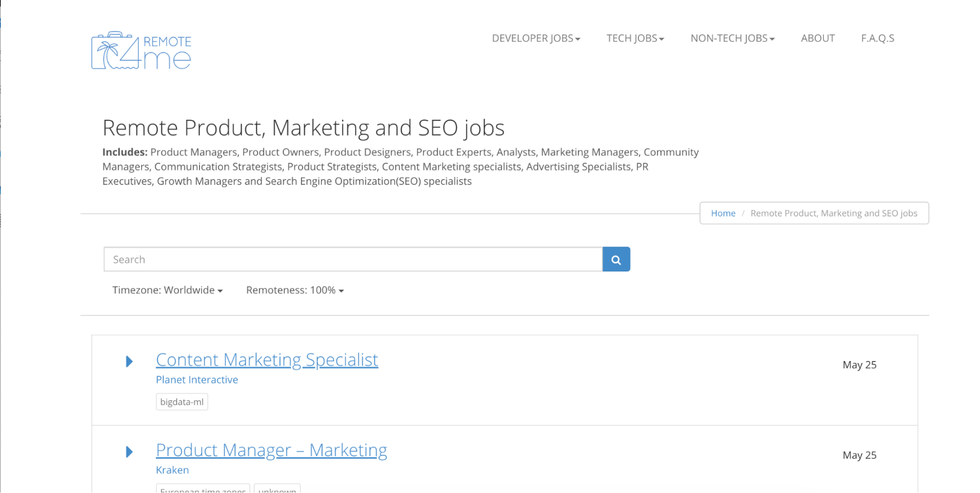Viewport: 980px width, 493px height.
Task: Expand the Content Marketing Specialist arrow
Action: click(x=129, y=362)
